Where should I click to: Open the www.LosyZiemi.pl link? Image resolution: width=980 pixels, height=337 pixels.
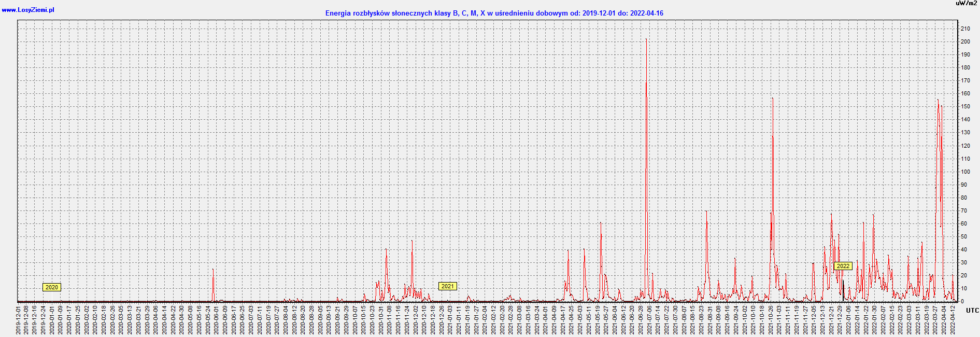(x=28, y=10)
